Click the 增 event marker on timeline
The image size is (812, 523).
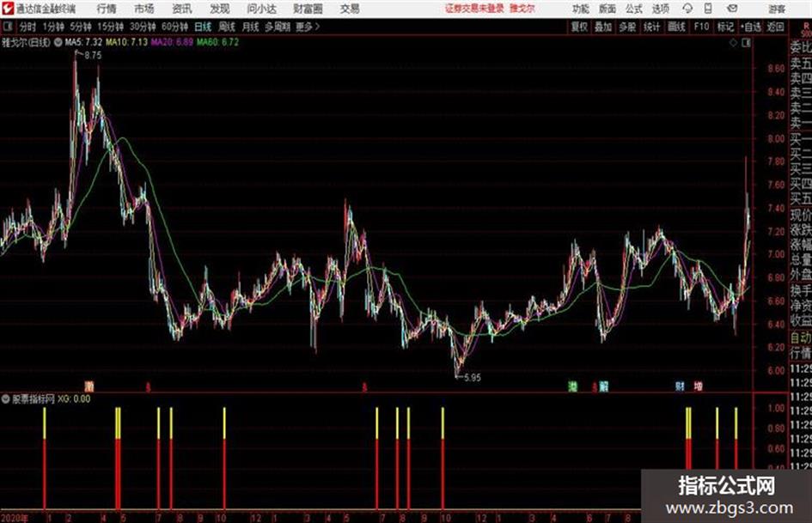[x=698, y=386]
